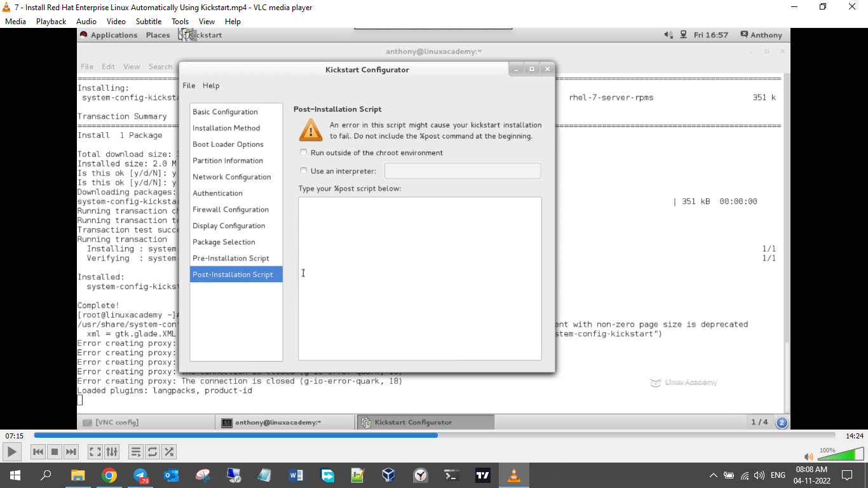
Task: Toggle the VLC playlist view
Action: [x=136, y=452]
